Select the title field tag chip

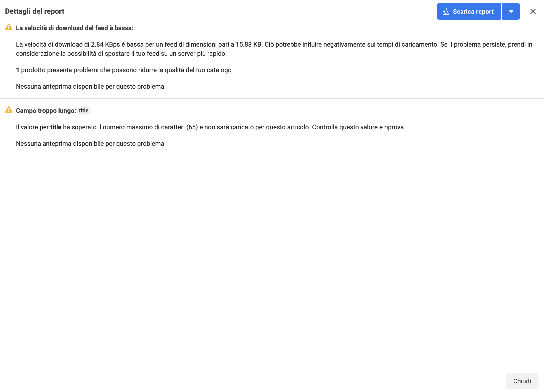click(84, 111)
